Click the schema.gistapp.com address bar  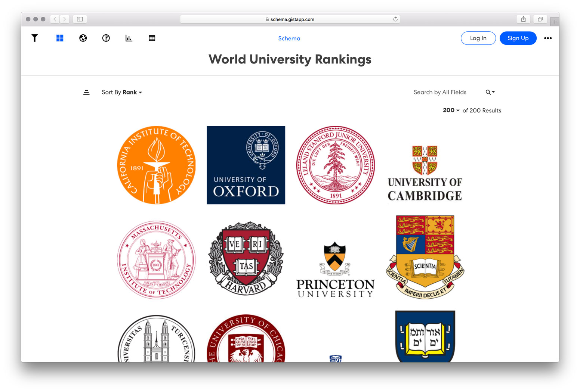[290, 19]
